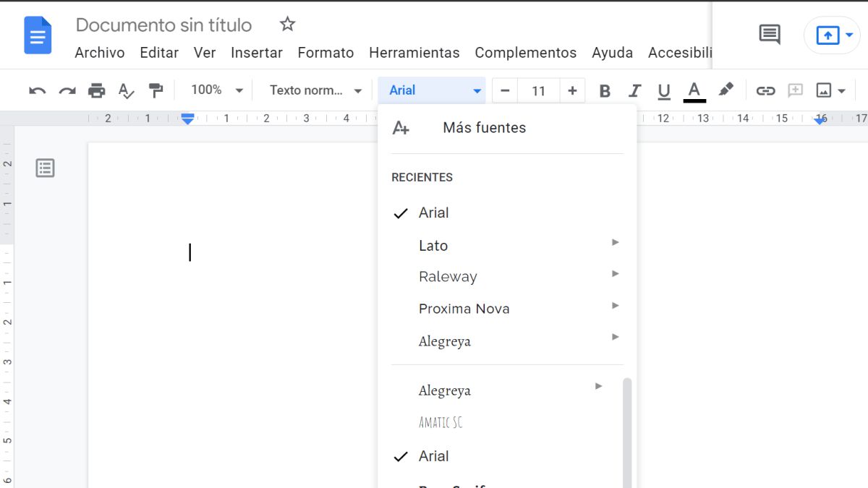Expand the Proxima Nova font variants
Screen dimensions: 868x488
pos(464,308)
